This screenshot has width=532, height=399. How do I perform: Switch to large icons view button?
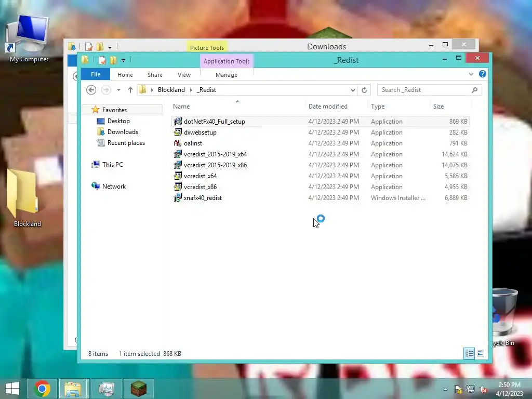[x=481, y=353]
